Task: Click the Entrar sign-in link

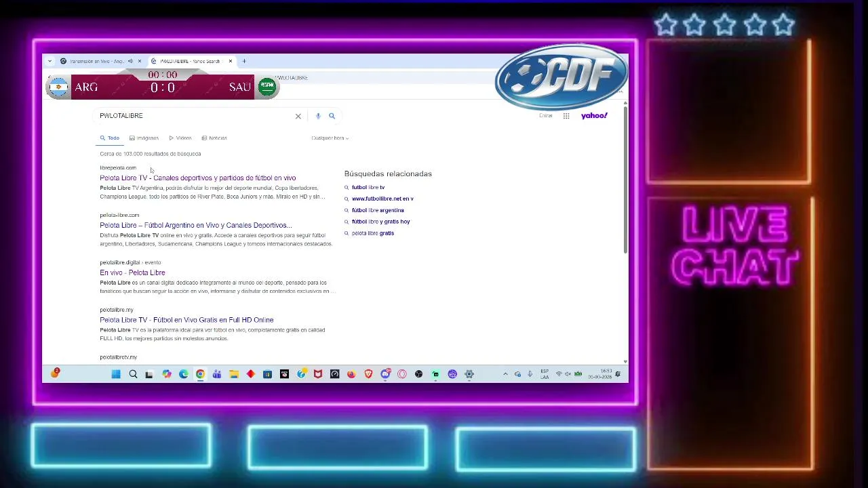Action: click(x=546, y=116)
